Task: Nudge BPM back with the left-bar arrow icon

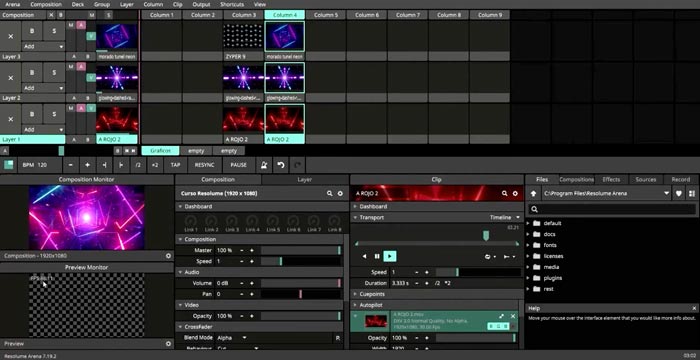Action: coord(104,165)
